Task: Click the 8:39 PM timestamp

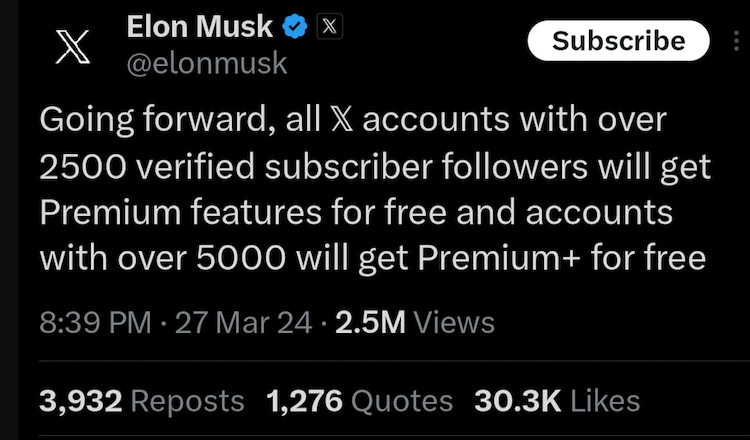Action: coord(95,322)
